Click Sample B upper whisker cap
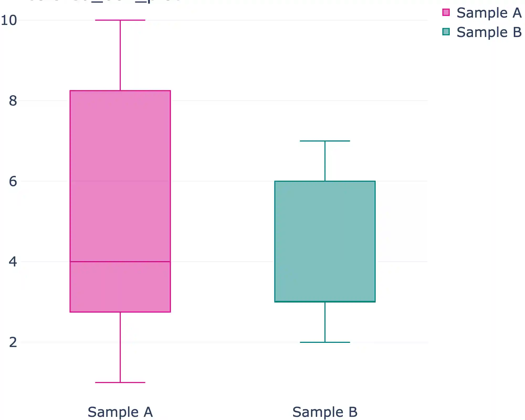 click(x=325, y=141)
